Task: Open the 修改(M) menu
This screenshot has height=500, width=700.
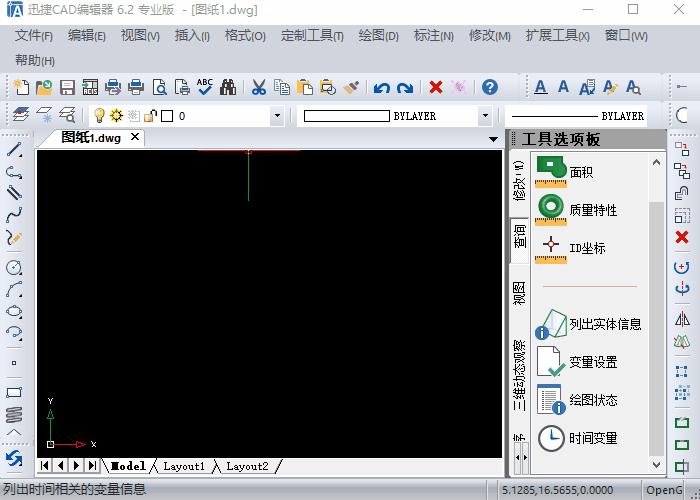Action: pos(489,35)
